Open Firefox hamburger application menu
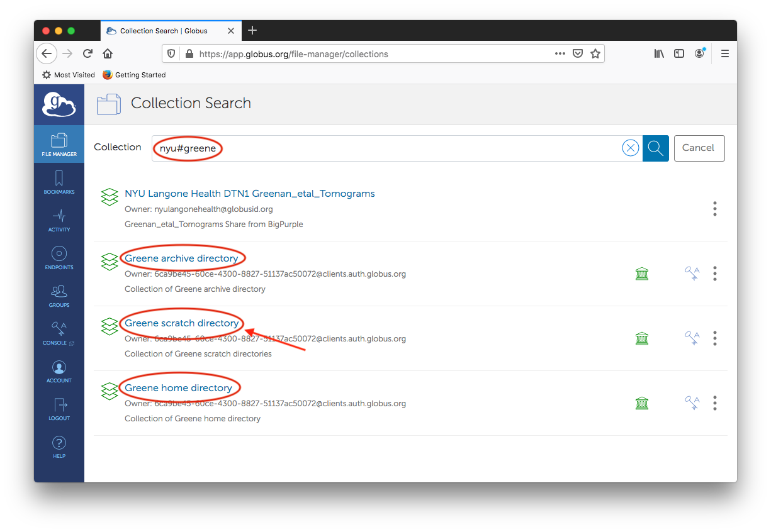The height and width of the screenshot is (532, 771). pos(725,54)
